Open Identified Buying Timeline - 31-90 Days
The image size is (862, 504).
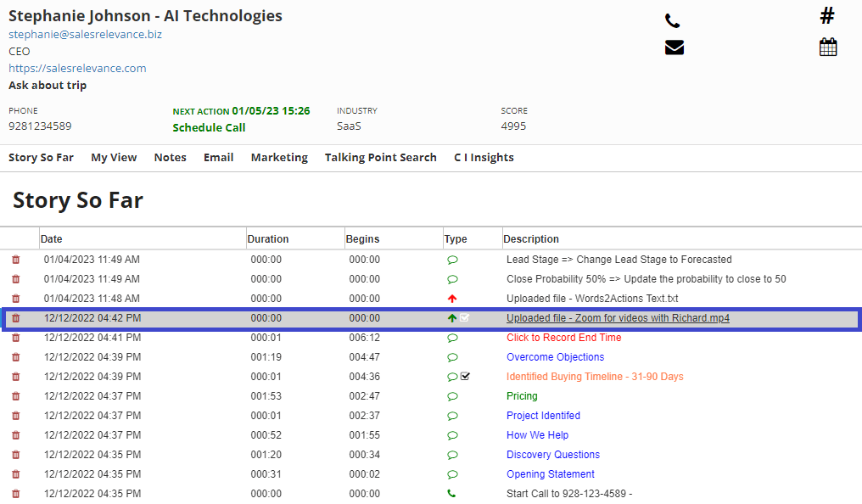click(x=595, y=377)
